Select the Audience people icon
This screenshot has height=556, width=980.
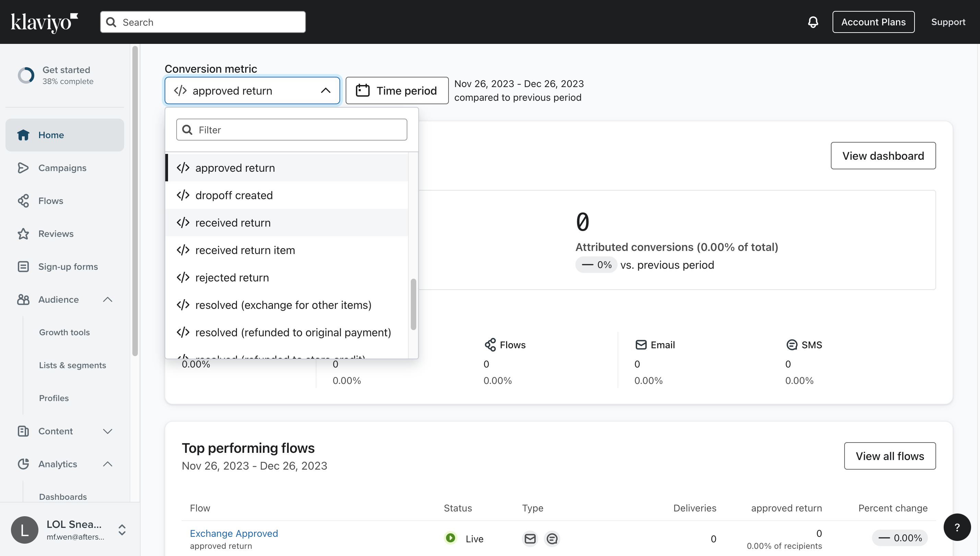pyautogui.click(x=23, y=300)
